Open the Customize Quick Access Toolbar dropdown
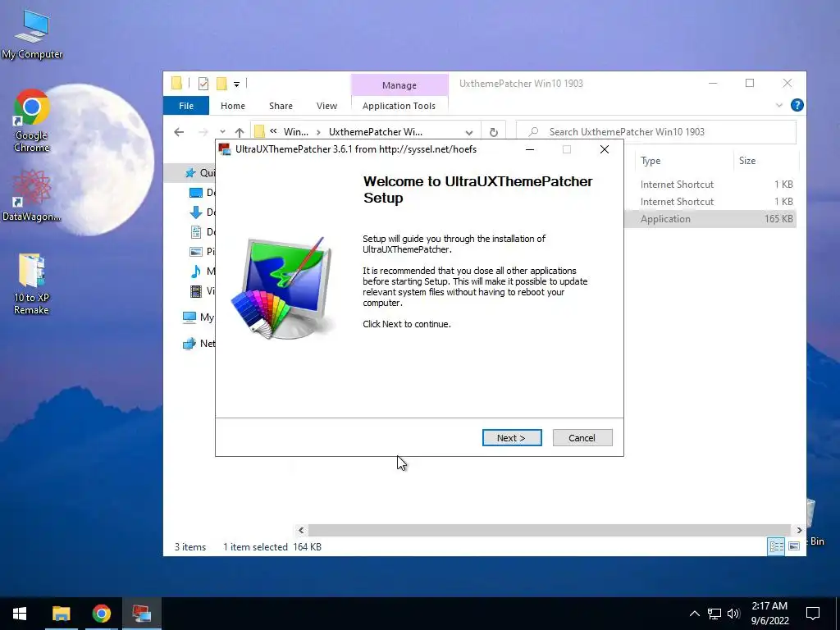This screenshot has width=840, height=630. tap(236, 84)
